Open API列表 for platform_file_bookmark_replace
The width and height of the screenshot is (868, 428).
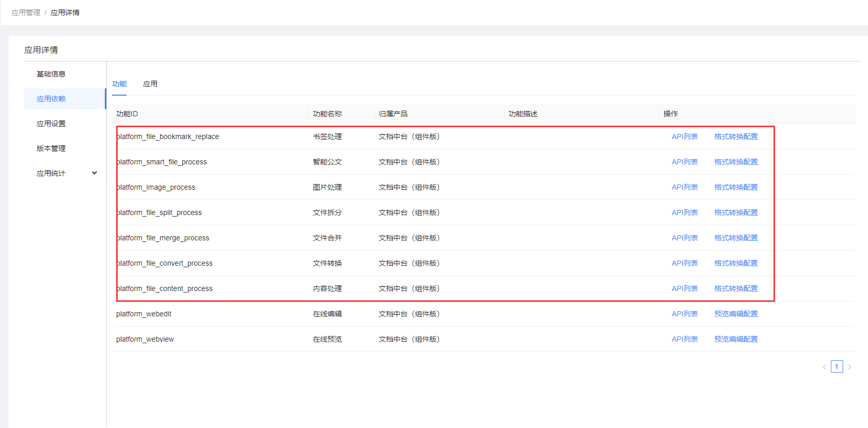click(685, 136)
